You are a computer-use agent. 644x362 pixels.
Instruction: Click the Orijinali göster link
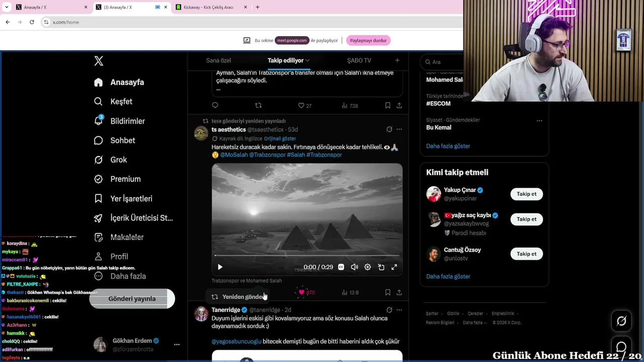click(x=280, y=139)
